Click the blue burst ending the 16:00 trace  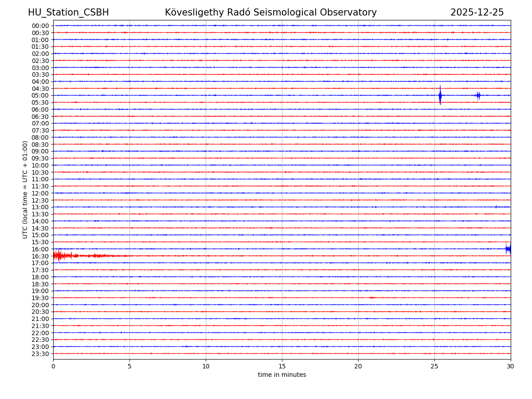point(508,249)
